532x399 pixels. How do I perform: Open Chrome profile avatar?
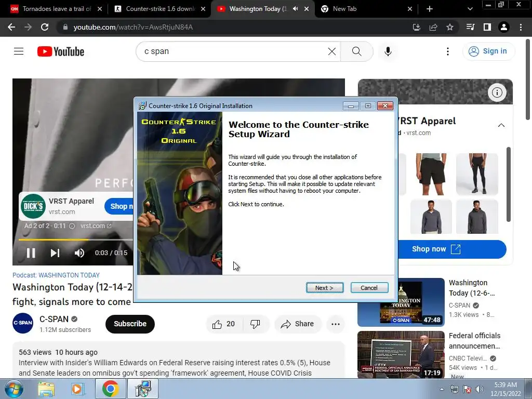point(504,27)
